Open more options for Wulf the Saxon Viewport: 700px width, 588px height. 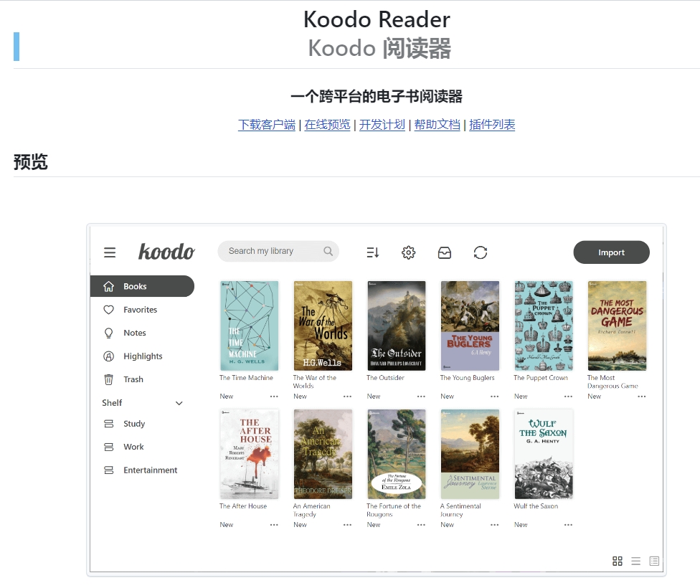[568, 525]
